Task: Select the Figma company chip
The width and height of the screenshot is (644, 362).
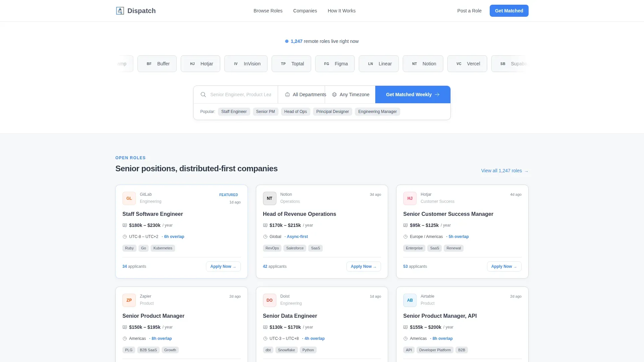Action: (335, 64)
